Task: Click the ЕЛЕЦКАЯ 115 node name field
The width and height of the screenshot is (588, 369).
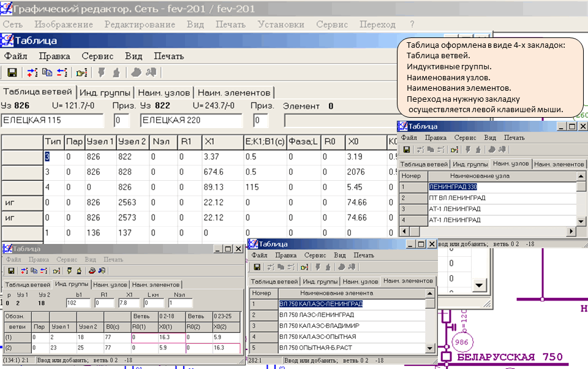Action: point(55,120)
